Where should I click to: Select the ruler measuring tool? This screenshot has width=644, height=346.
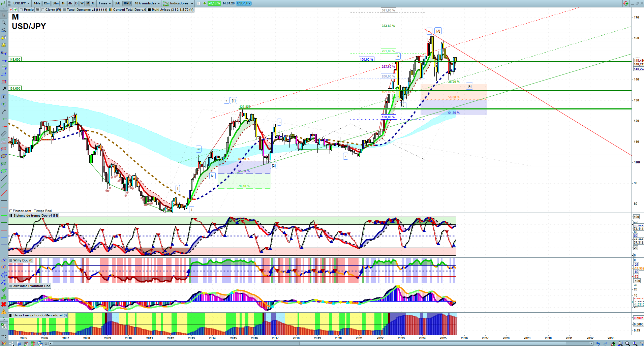point(4,134)
